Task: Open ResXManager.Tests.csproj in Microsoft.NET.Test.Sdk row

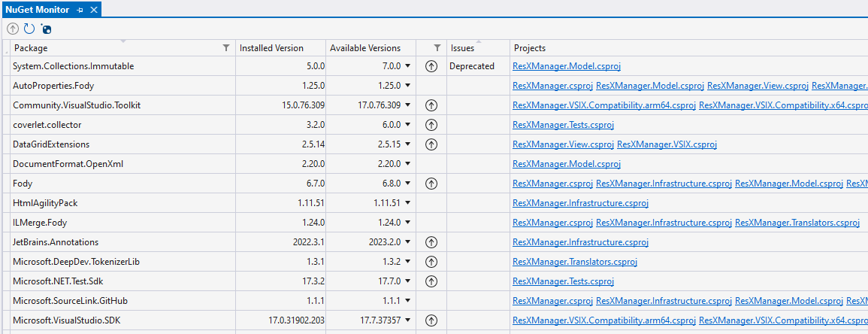Action: (563, 281)
